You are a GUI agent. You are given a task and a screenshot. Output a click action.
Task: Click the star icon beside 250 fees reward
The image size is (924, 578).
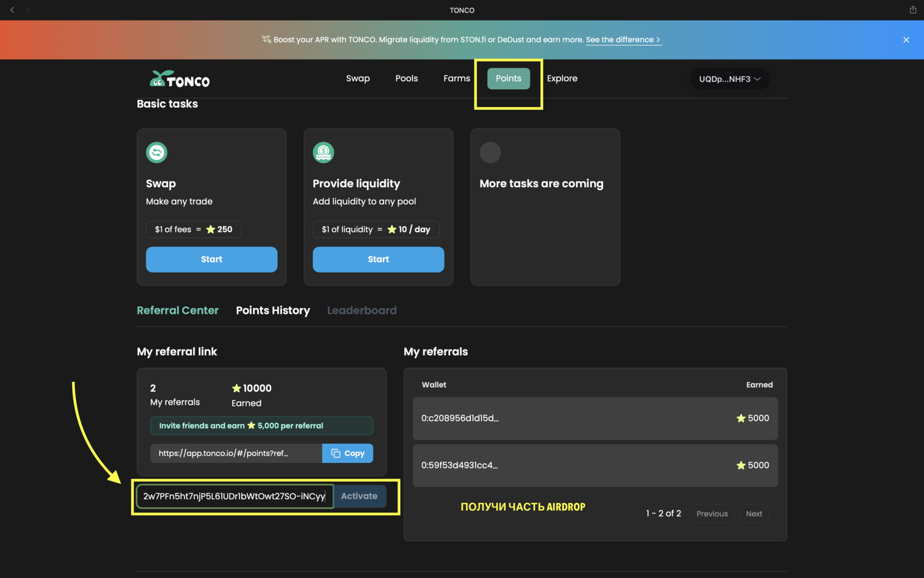pyautogui.click(x=211, y=230)
